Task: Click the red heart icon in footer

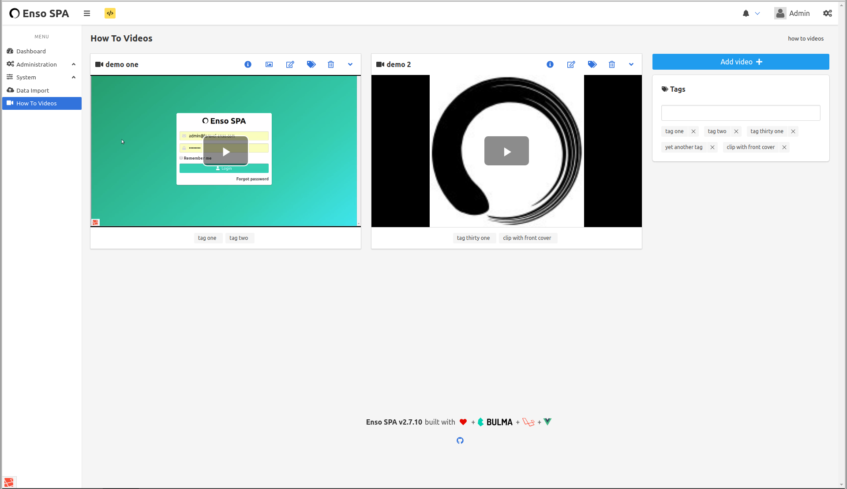Action: click(463, 422)
